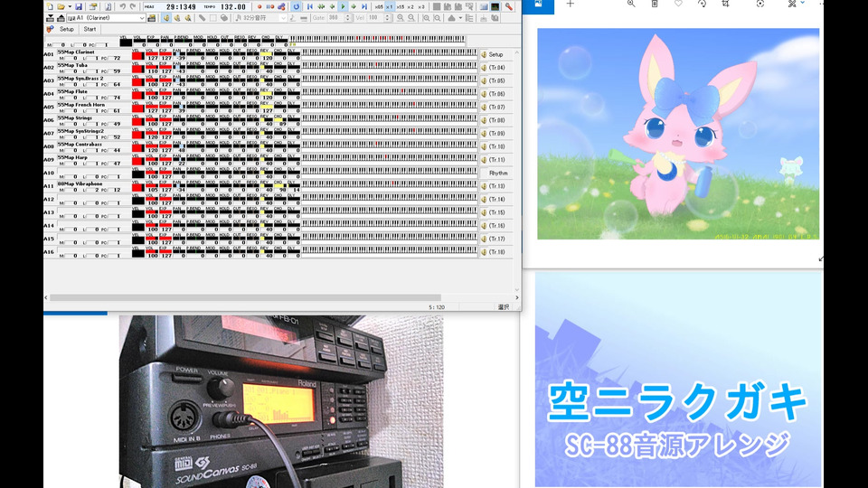This screenshot has width=868, height=488.
Task: Select the A09 55Map Harp channel name
Action: (72, 157)
